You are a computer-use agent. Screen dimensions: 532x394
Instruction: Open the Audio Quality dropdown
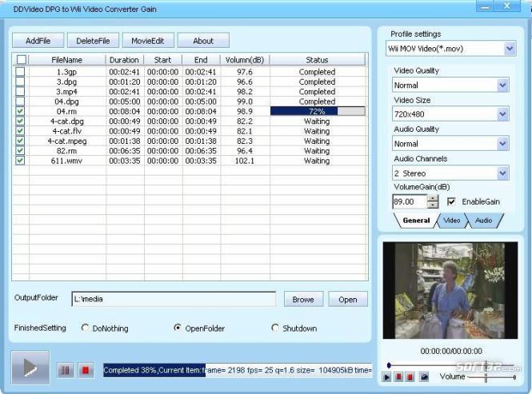502,144
